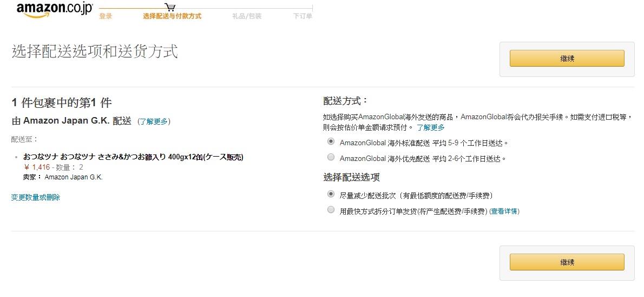The height and width of the screenshot is (297, 644).
Task: Click the 配送方式： heading
Action: pyautogui.click(x=346, y=101)
